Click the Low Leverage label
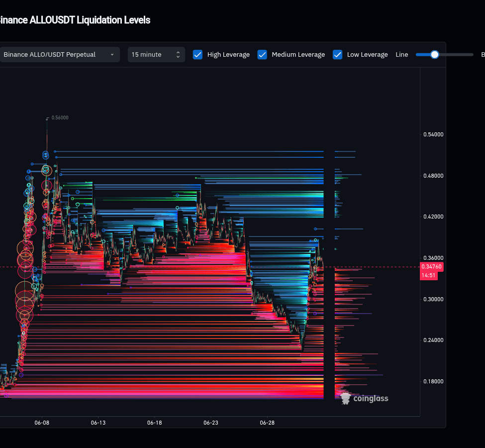This screenshot has height=448, width=485. click(367, 54)
